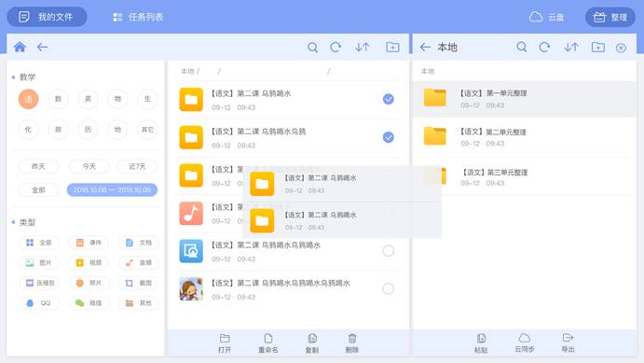This screenshot has width=644, height=363.
Task: Click the 打开 open icon
Action: [x=225, y=339]
